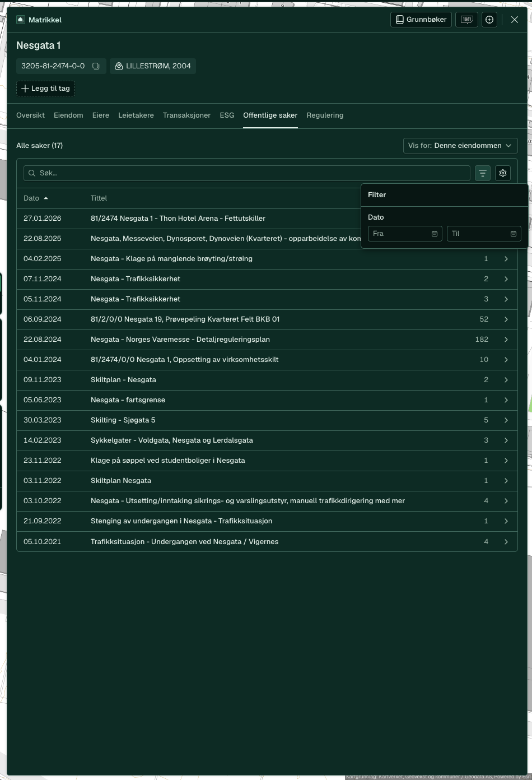Sort by the Dato column header
The image size is (532, 780).
click(36, 198)
